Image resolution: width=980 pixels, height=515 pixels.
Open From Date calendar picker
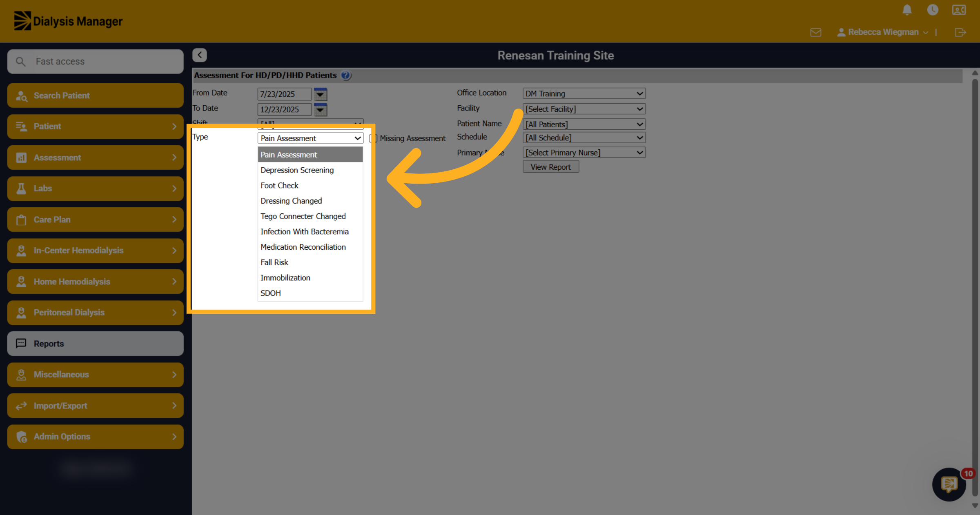(x=321, y=94)
